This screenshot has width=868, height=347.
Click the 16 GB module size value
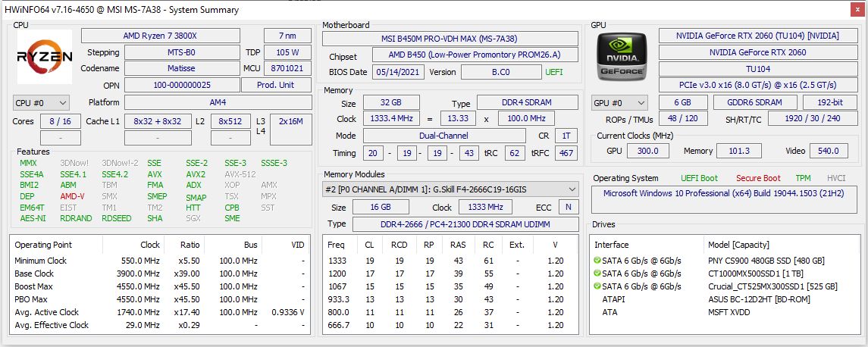point(381,207)
